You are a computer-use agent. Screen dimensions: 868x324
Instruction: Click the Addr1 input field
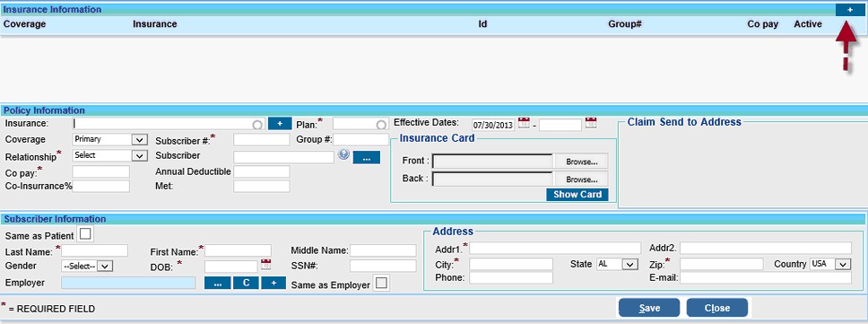click(x=555, y=248)
